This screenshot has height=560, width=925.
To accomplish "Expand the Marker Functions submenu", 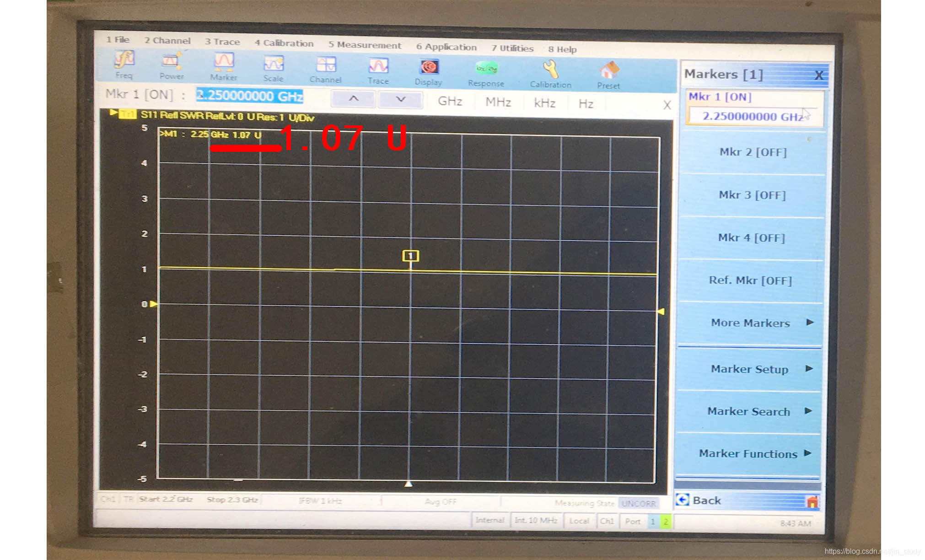I will pyautogui.click(x=748, y=454).
